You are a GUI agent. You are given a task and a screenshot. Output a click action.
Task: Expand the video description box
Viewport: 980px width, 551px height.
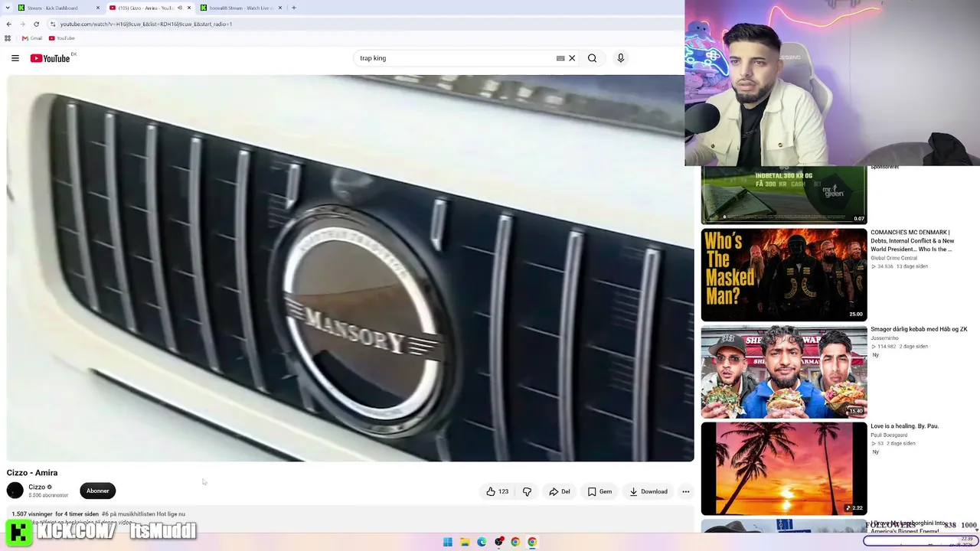[x=350, y=519]
